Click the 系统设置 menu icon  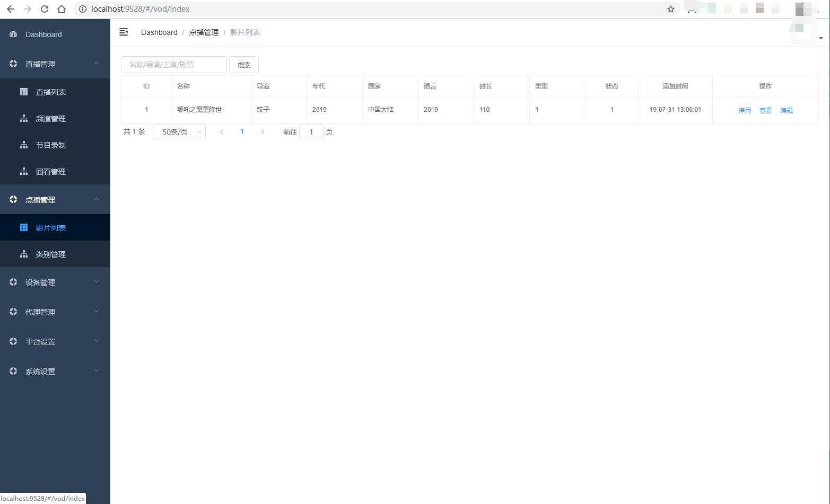13,372
